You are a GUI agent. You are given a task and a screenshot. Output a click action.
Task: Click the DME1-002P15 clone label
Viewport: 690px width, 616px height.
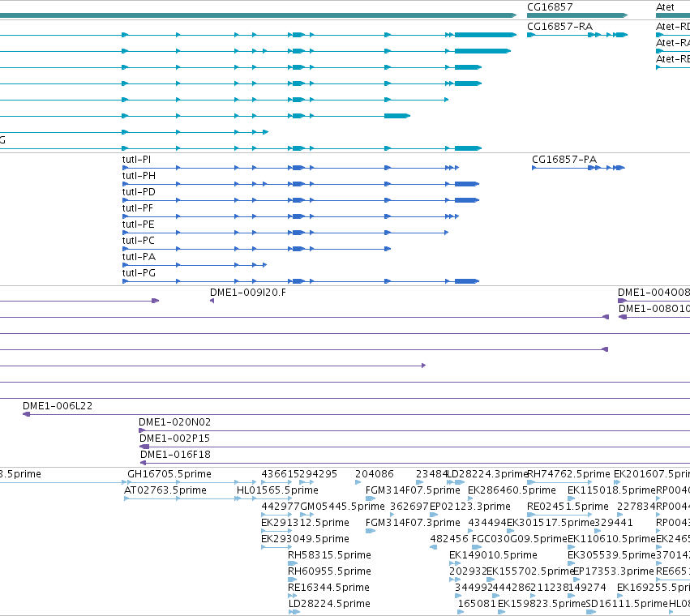pos(174,438)
